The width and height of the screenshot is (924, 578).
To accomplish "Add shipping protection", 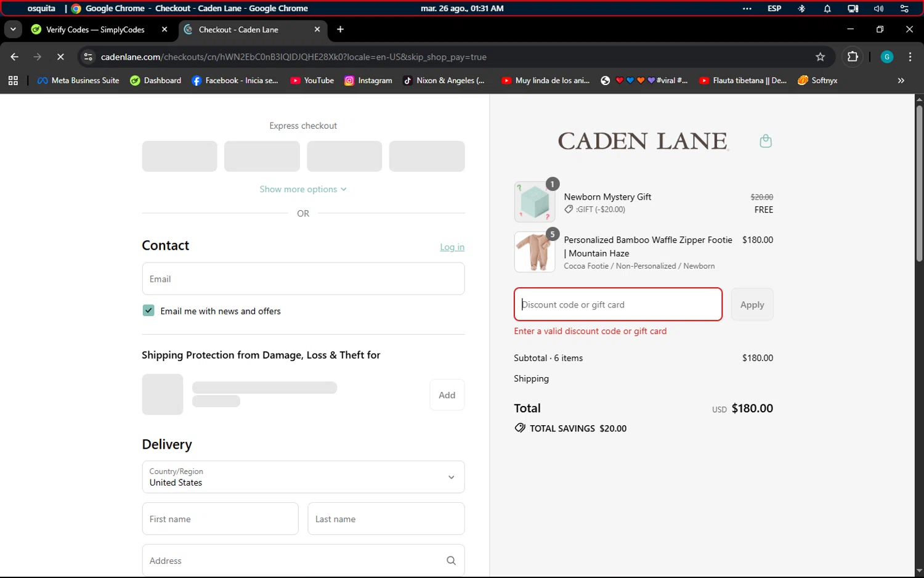I will click(x=447, y=395).
